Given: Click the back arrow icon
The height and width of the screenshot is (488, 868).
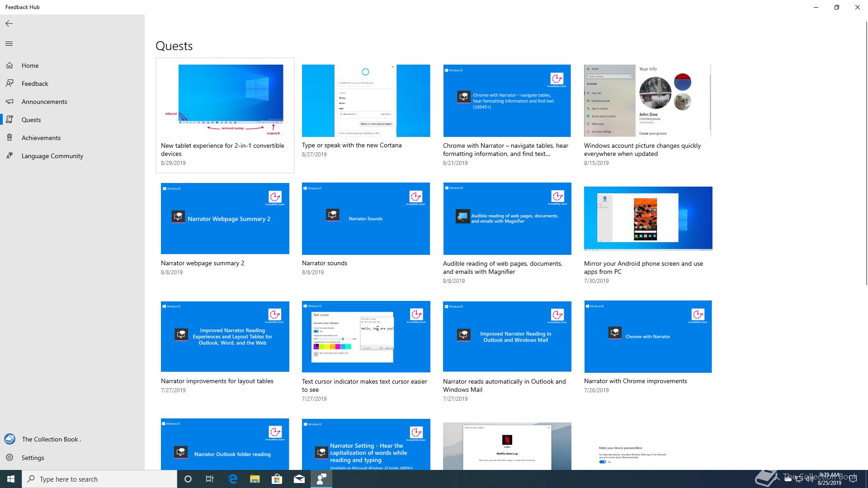Looking at the screenshot, I should point(9,23).
